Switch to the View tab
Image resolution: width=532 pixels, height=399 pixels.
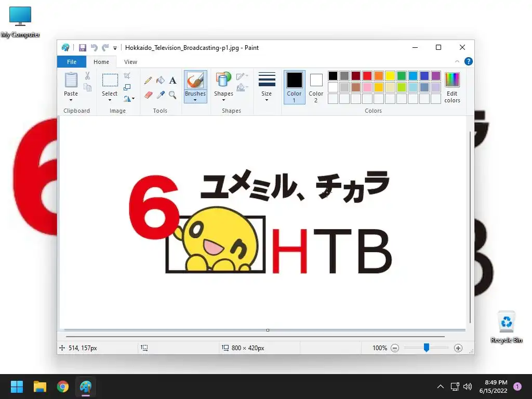click(130, 62)
